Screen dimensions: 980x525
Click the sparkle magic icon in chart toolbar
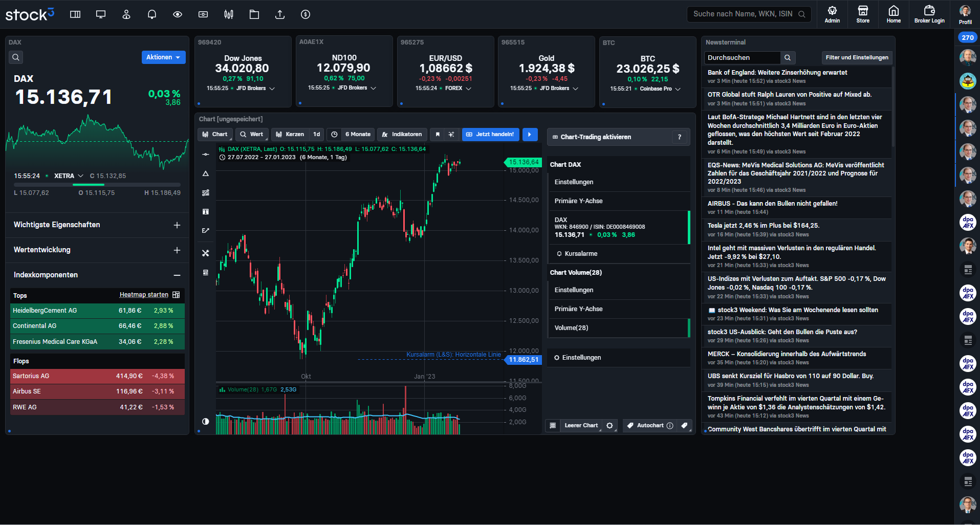click(451, 134)
